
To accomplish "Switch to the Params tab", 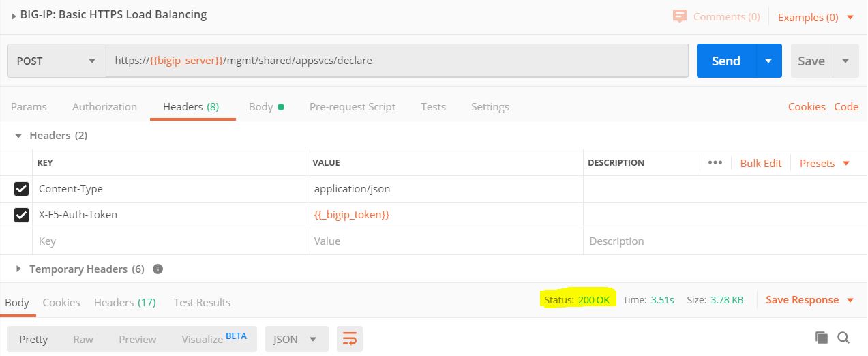I will click(29, 106).
